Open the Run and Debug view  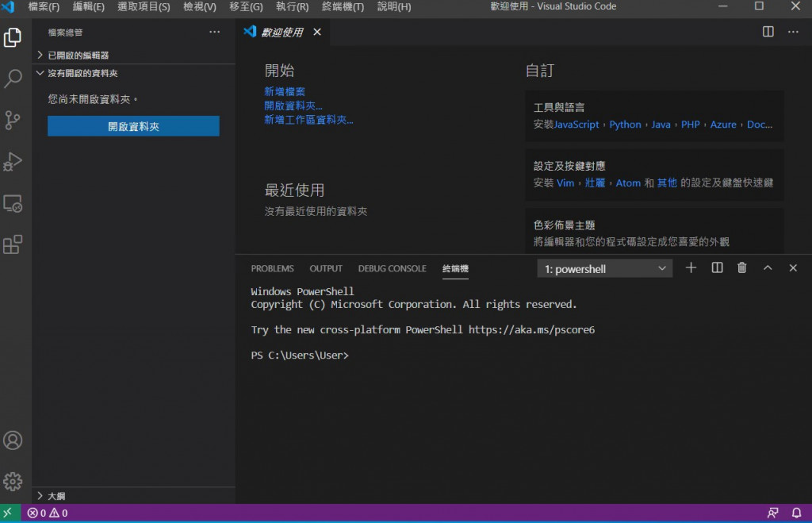13,162
